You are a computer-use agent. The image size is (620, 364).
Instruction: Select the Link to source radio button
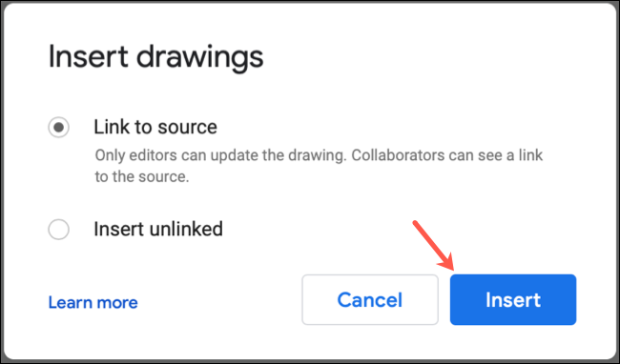click(x=58, y=127)
